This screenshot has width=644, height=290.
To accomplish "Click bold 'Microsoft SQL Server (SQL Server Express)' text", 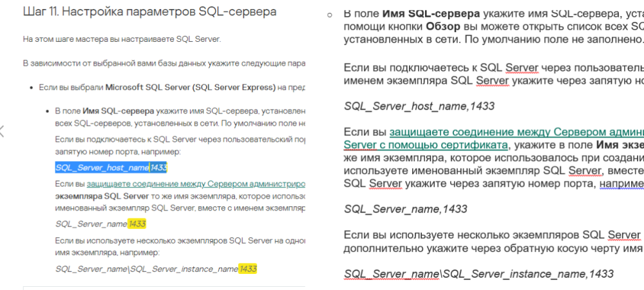I will click(190, 88).
